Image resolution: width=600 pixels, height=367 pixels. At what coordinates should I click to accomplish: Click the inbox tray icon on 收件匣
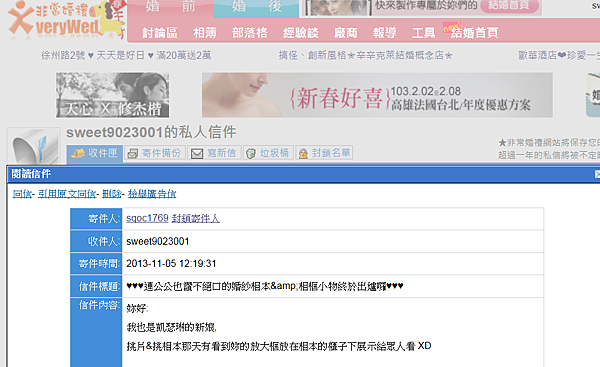[x=78, y=153]
